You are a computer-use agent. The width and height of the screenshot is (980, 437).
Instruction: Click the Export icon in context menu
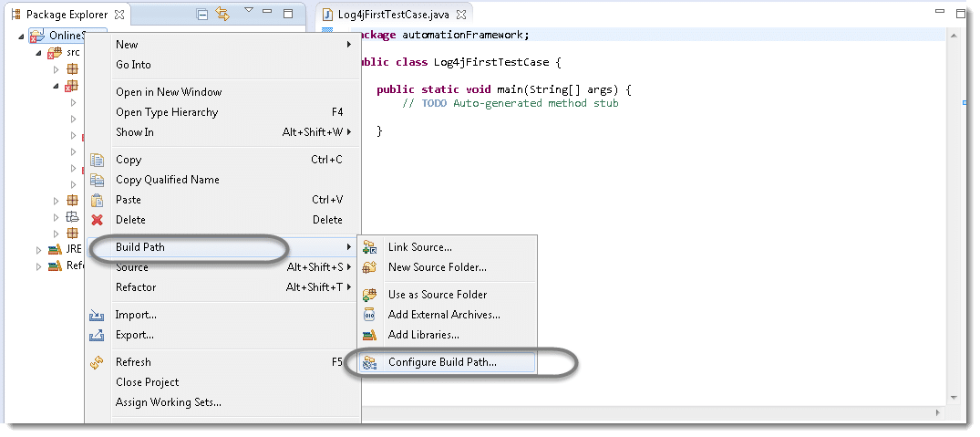pyautogui.click(x=98, y=335)
